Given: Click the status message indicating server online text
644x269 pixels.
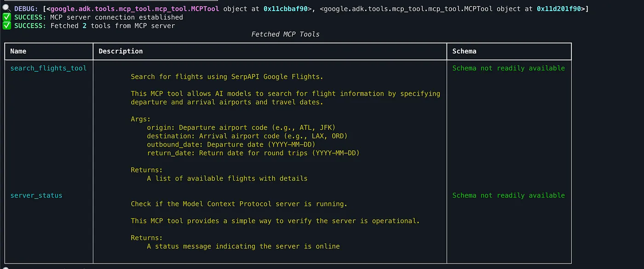Looking at the screenshot, I should click(x=243, y=246).
